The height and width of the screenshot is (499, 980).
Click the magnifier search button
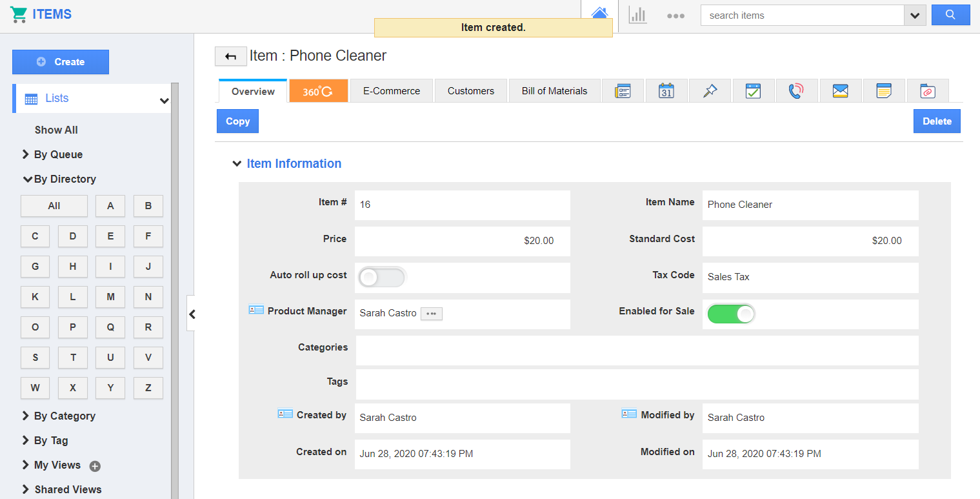950,15
